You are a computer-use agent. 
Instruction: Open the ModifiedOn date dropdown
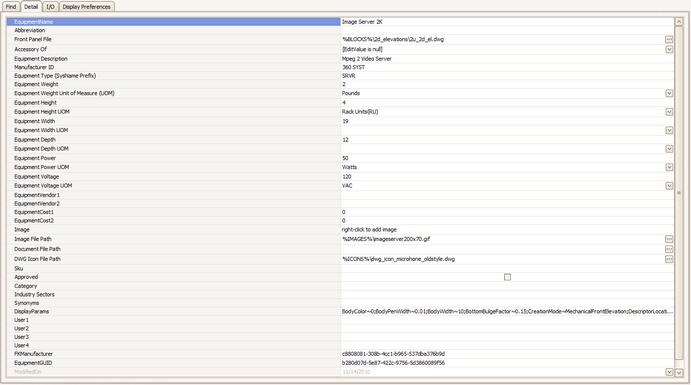tap(669, 372)
